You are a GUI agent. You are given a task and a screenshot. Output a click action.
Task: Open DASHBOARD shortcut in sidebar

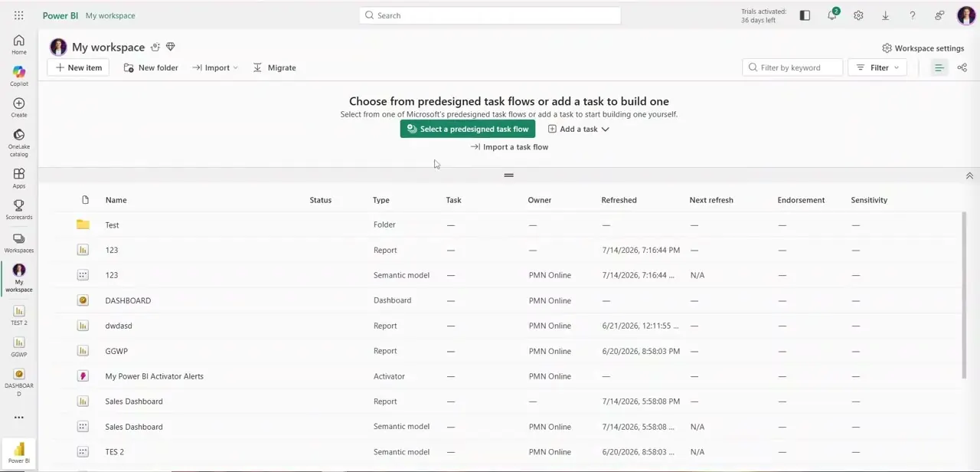19,382
